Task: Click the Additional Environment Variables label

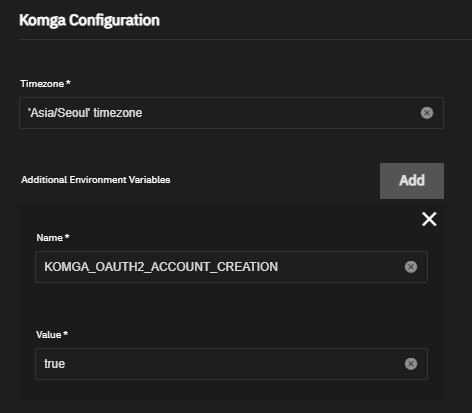Action: pyautogui.click(x=96, y=180)
